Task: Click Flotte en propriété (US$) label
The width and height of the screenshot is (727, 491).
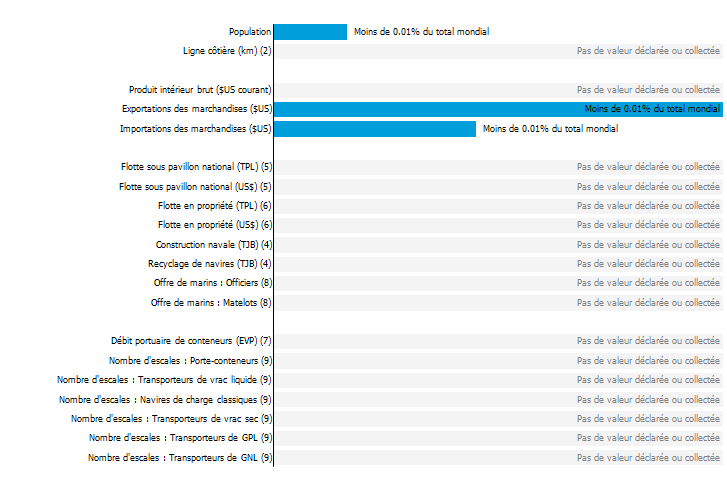Action: click(215, 225)
